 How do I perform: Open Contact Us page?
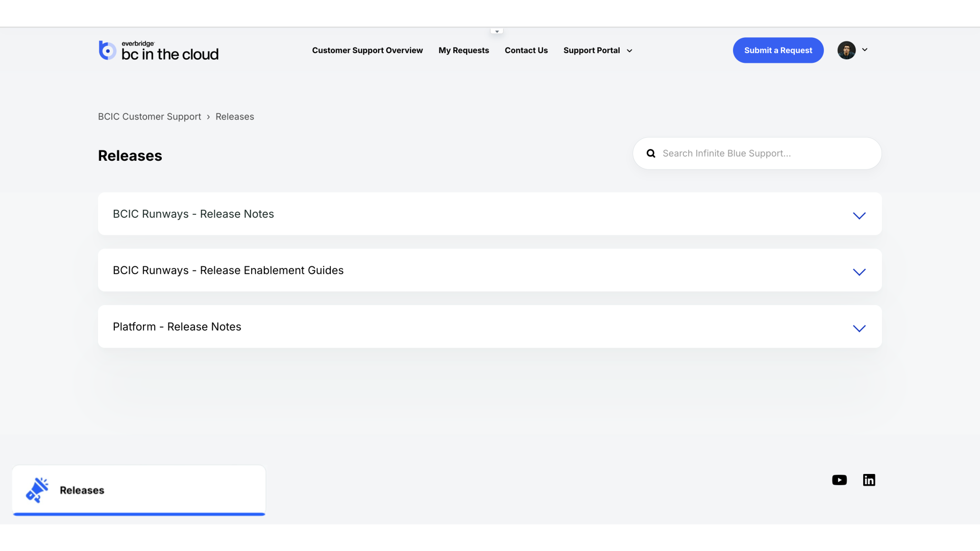526,51
